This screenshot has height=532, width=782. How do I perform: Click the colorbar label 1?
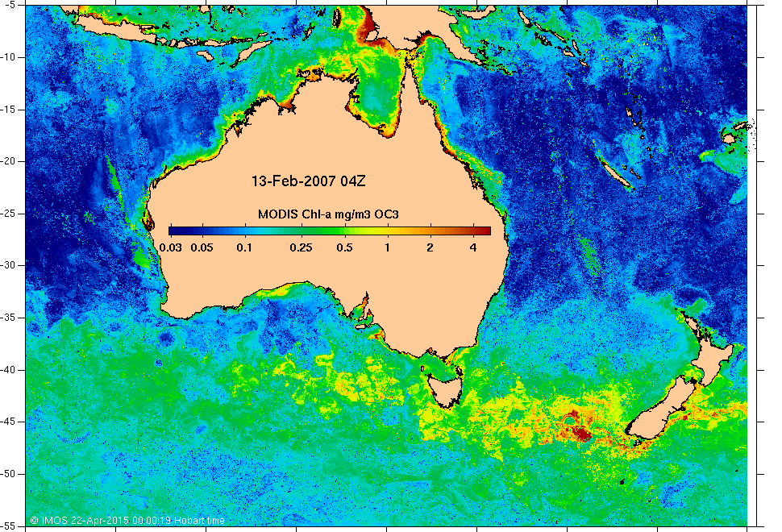tap(387, 247)
